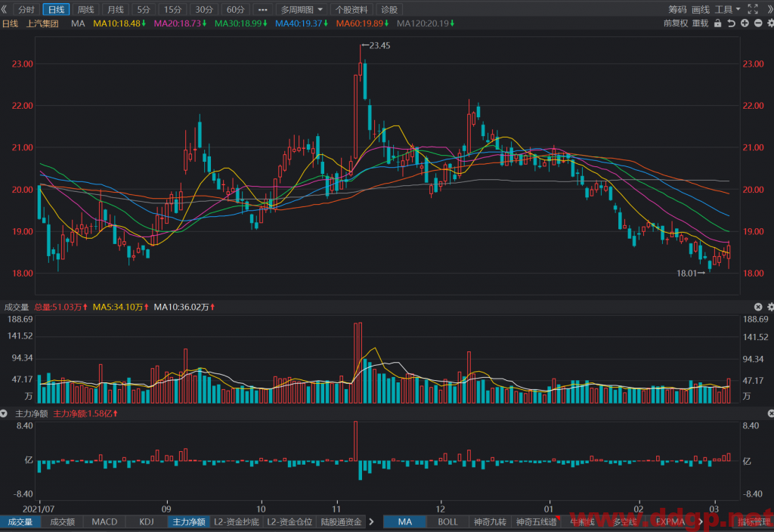Expand more main-indicator tabs arrow after EXPMA

pyautogui.click(x=700, y=521)
